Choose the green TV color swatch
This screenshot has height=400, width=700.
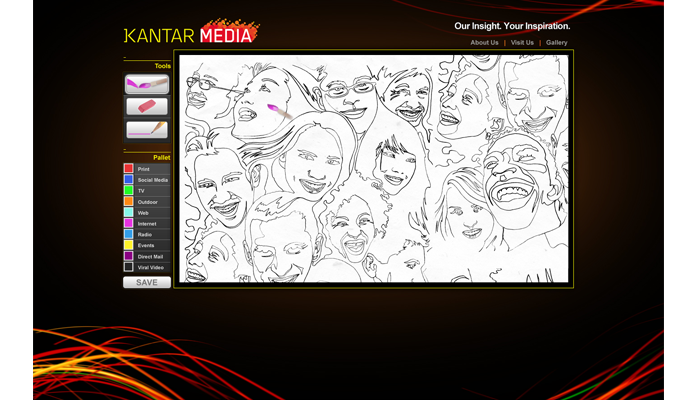click(129, 191)
